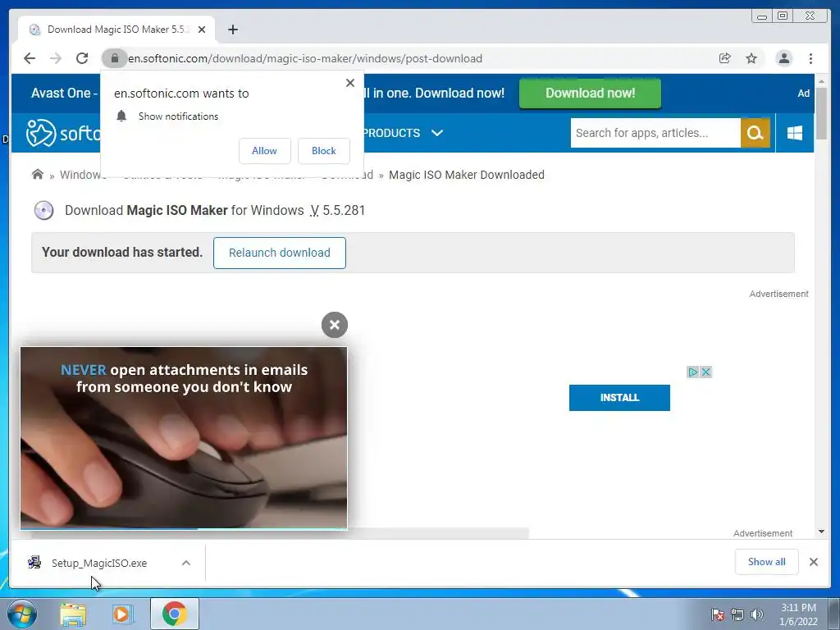Click the Windows breadcrumb link
Image resolution: width=840 pixels, height=630 pixels.
[80, 175]
